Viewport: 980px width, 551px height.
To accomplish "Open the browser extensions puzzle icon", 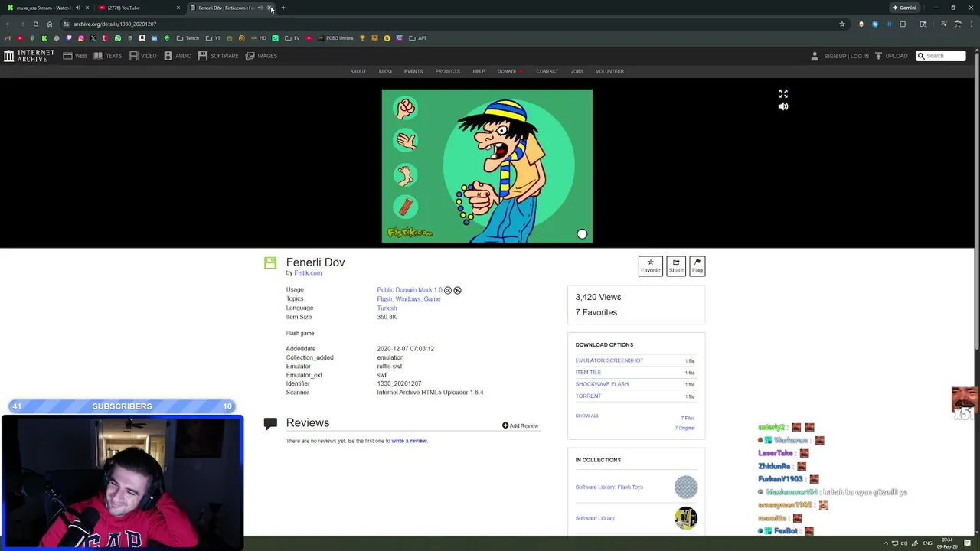I will click(x=903, y=24).
